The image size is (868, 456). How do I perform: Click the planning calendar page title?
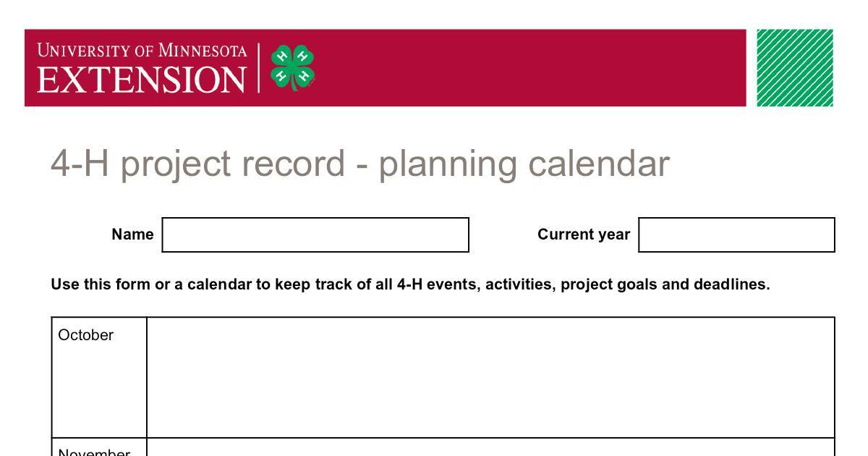coord(360,164)
